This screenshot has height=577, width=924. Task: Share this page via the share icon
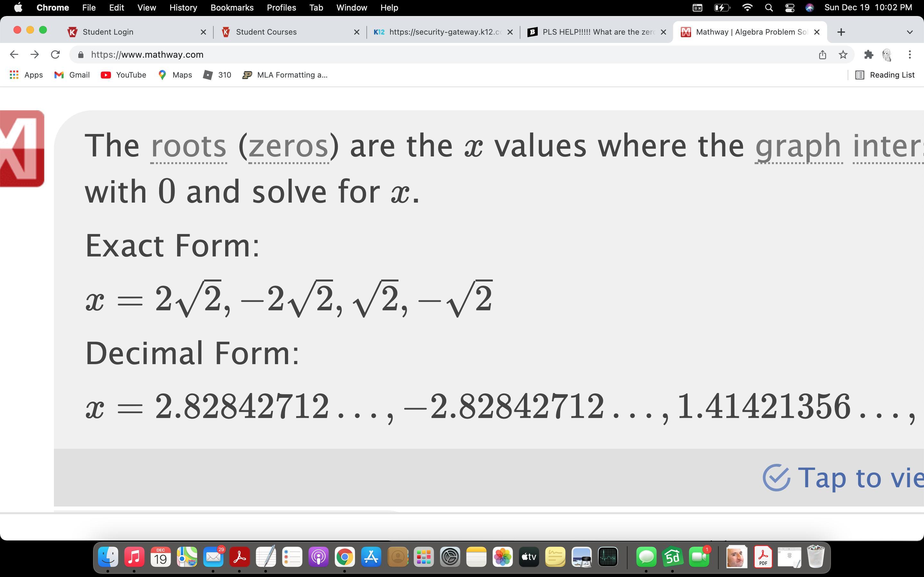click(x=822, y=54)
